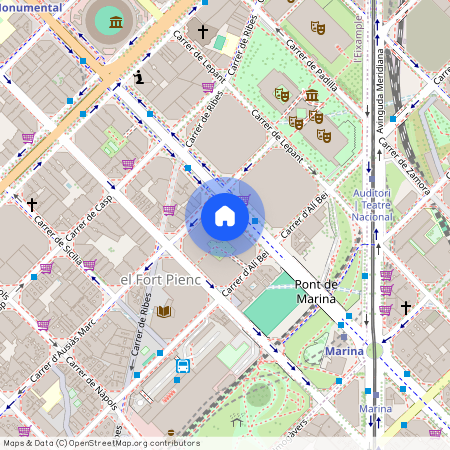450x450 pixels.
Task: Select the church cross near Carrer de Lepant
Action: coord(203,32)
